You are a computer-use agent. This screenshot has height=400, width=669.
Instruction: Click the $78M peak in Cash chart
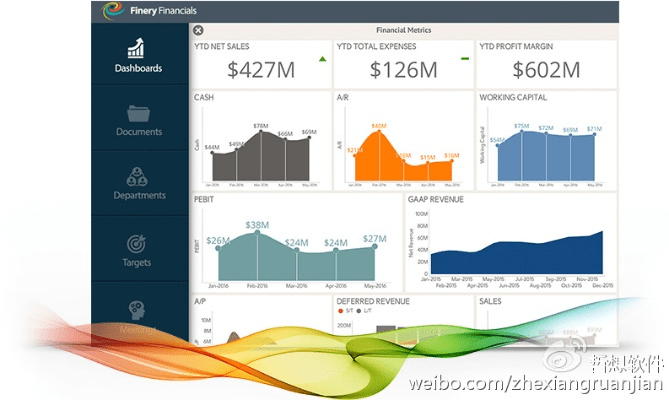coord(260,133)
